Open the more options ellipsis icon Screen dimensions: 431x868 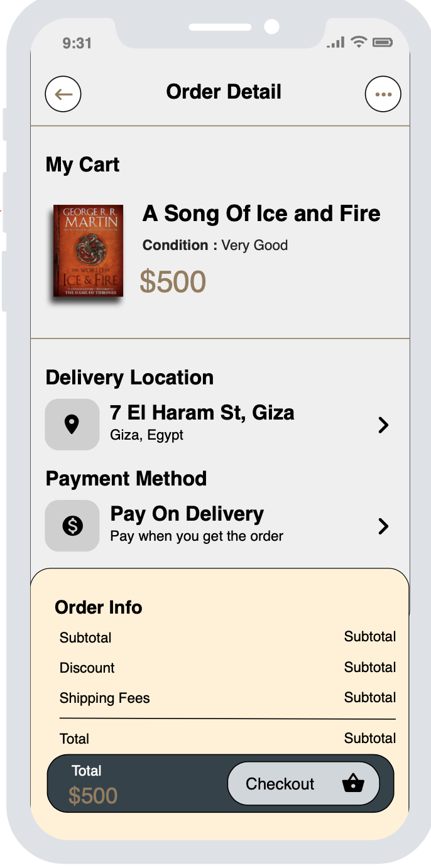pyautogui.click(x=383, y=94)
